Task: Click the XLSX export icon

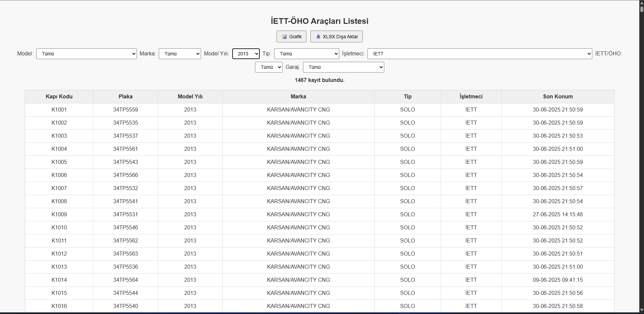Action: 318,37
